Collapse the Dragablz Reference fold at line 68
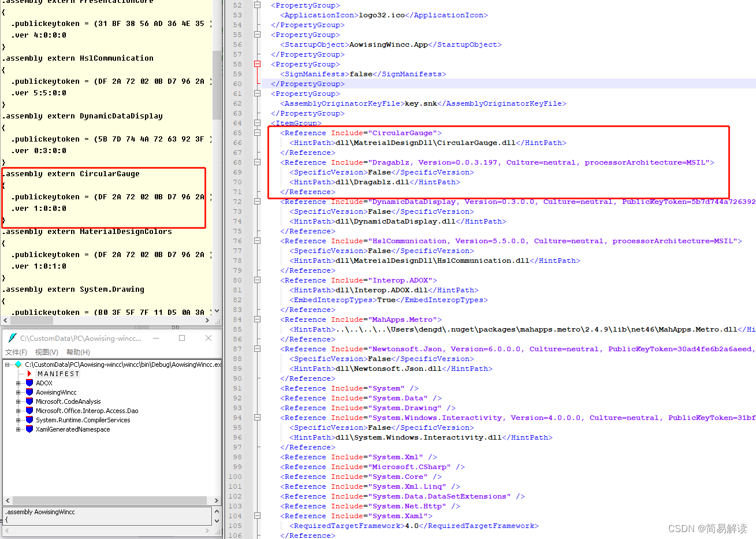The image size is (756, 539). pos(257,162)
